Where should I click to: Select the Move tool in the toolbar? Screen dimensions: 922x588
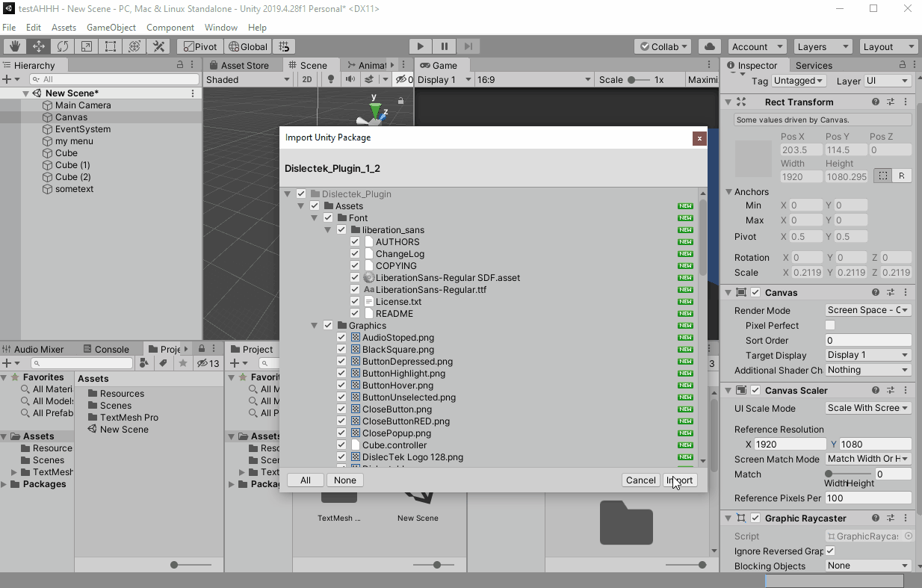point(38,46)
